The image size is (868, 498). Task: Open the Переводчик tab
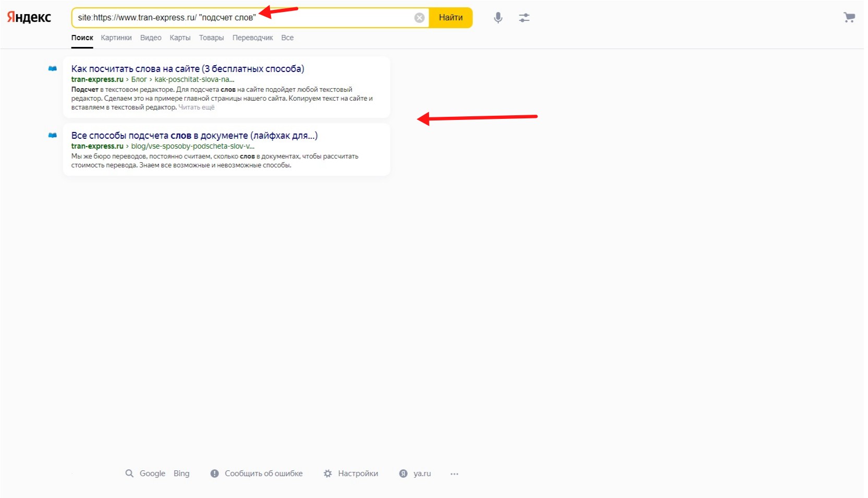[x=253, y=38]
